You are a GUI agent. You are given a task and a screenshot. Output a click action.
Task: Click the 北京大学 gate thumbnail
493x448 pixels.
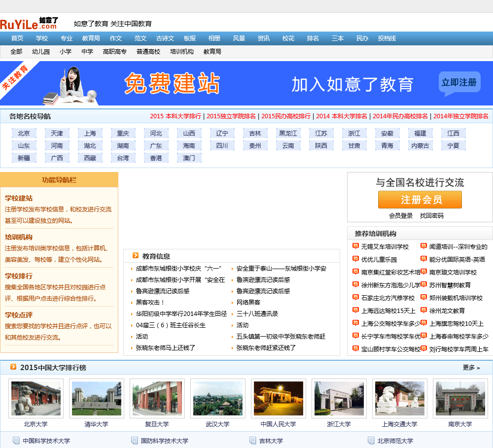coord(36,398)
